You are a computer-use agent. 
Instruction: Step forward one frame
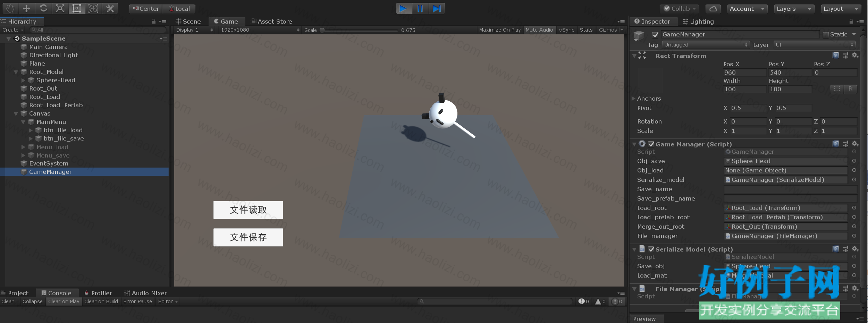(x=437, y=8)
